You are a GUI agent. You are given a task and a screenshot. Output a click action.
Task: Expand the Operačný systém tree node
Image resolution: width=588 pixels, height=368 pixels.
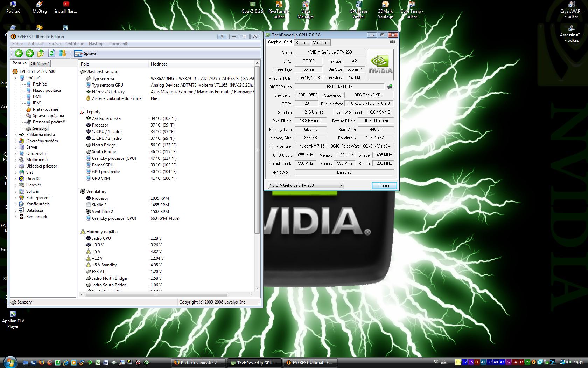point(16,141)
